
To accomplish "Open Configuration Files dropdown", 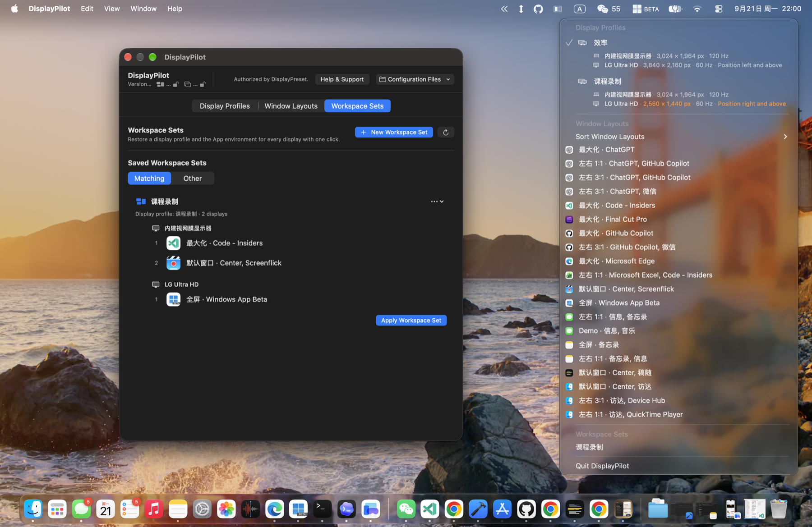I will click(x=415, y=79).
